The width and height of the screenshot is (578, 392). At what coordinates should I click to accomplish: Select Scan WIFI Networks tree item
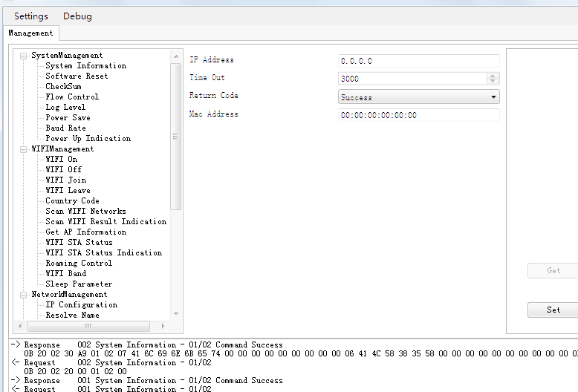(85, 211)
